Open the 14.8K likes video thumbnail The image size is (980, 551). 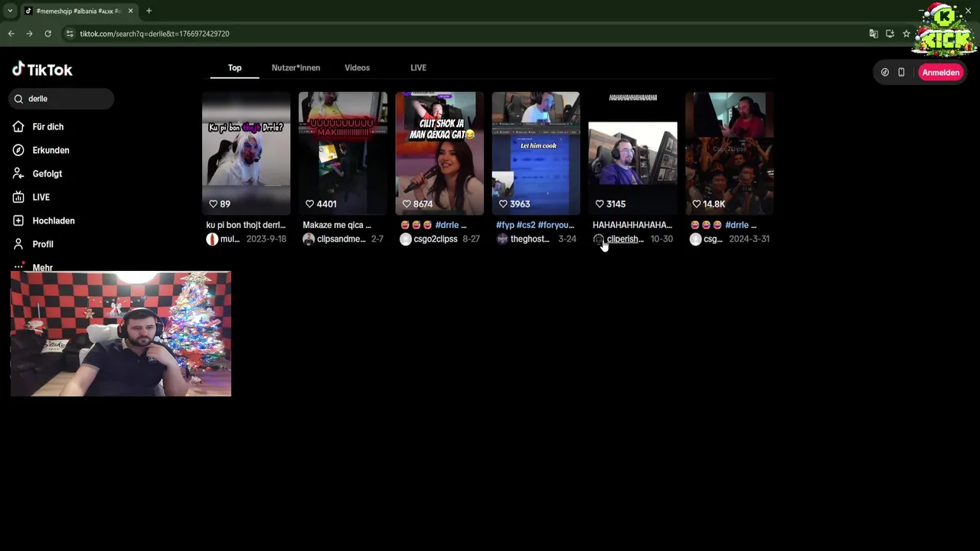coord(730,153)
